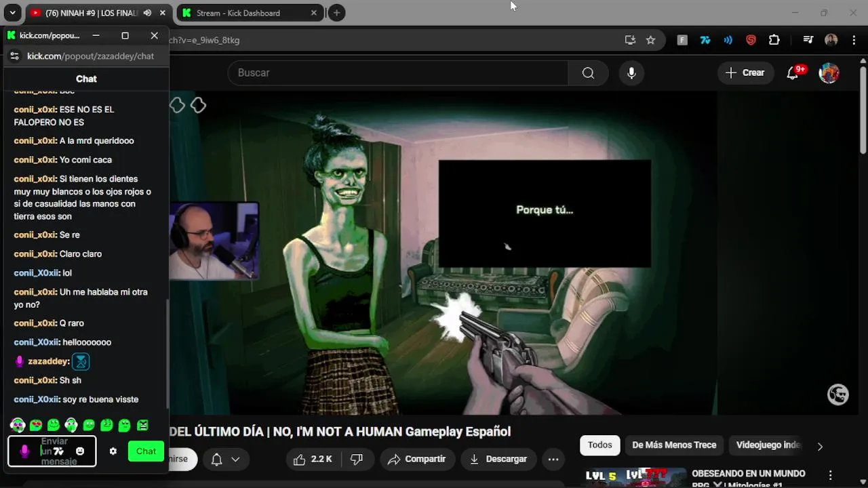Viewport: 868px width, 488px height.
Task: Toggle the subscription notification bell
Action: click(216, 460)
